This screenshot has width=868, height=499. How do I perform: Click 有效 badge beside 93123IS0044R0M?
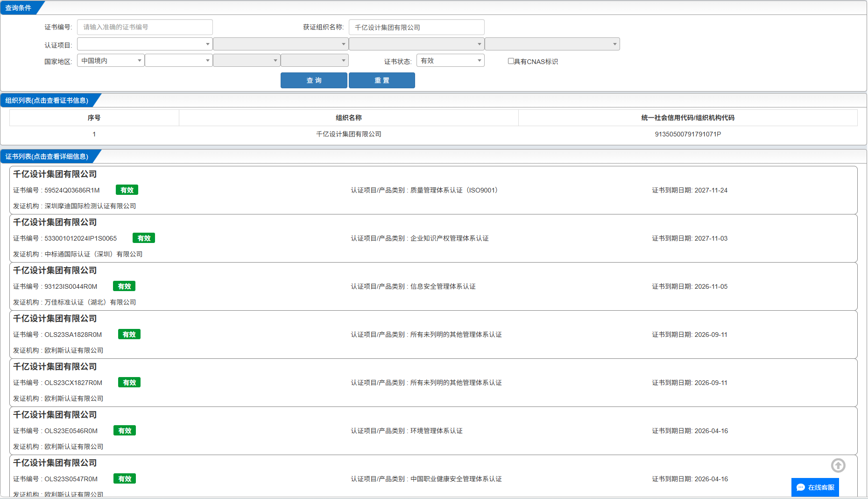pyautogui.click(x=124, y=286)
